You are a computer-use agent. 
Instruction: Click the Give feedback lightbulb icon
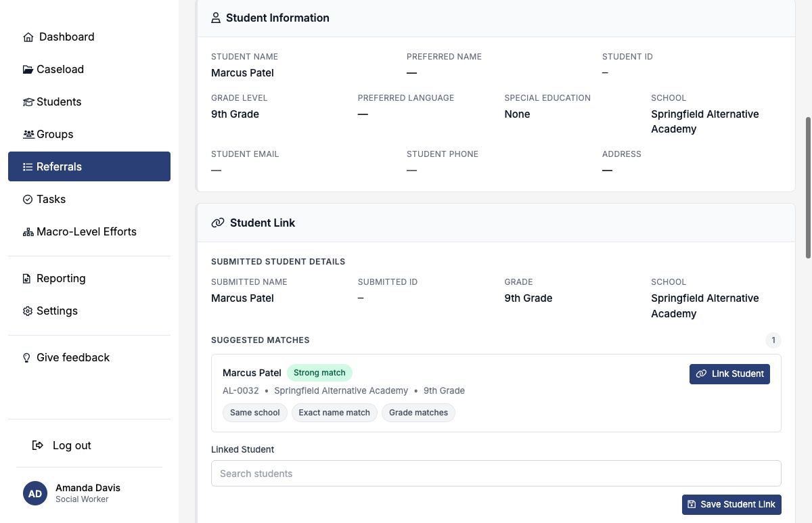[27, 358]
